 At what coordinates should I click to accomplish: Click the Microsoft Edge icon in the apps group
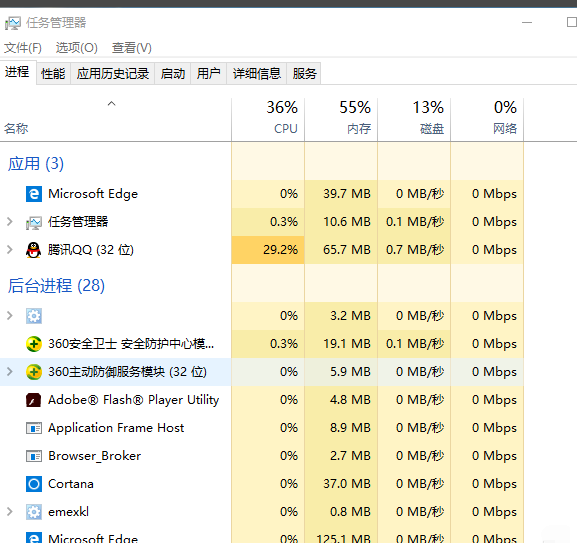point(34,194)
